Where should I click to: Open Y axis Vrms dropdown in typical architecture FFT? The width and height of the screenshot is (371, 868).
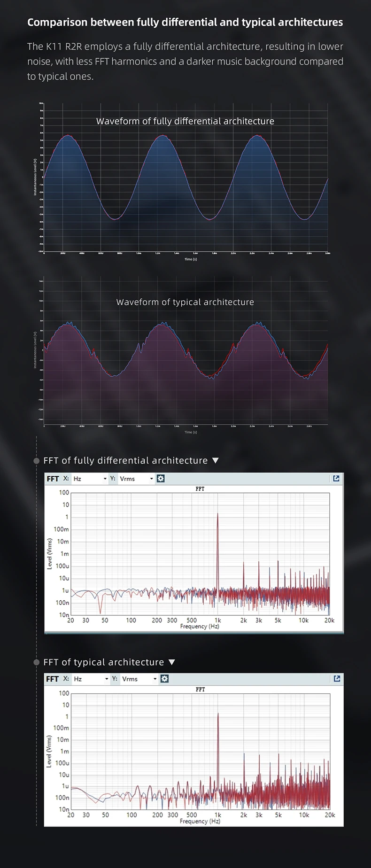click(x=139, y=679)
